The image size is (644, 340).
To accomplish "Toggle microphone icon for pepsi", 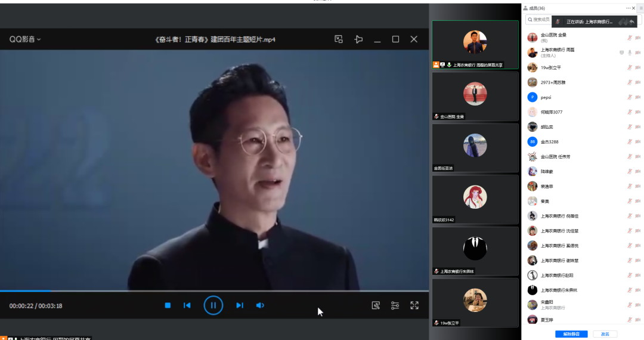I will tap(629, 97).
